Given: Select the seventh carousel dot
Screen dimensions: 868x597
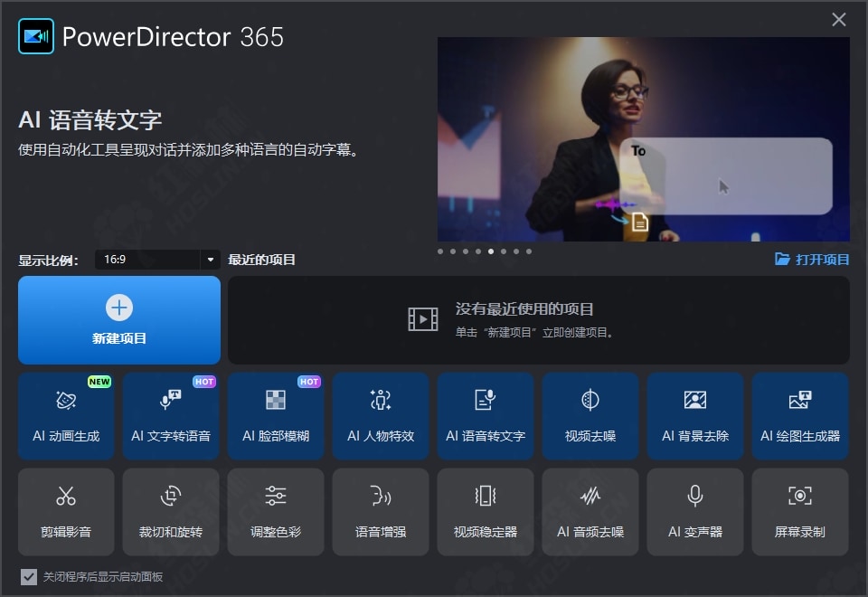Looking at the screenshot, I should [516, 251].
